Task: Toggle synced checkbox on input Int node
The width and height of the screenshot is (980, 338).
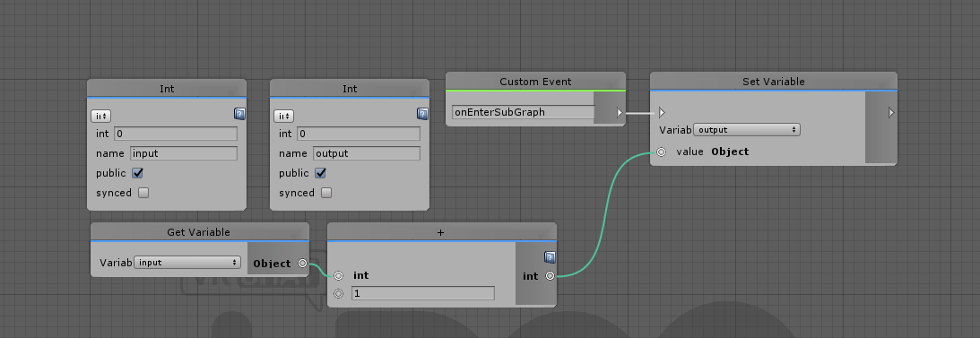Action: (143, 193)
